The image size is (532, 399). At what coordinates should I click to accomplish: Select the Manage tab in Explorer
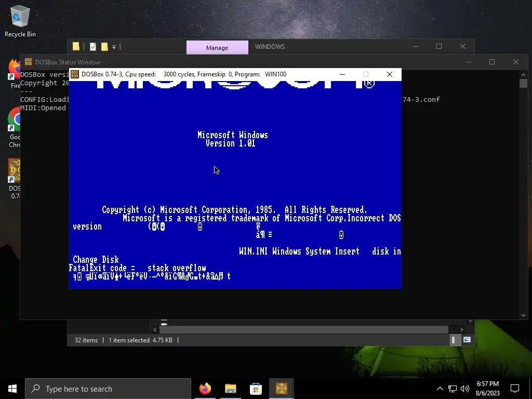(x=217, y=47)
